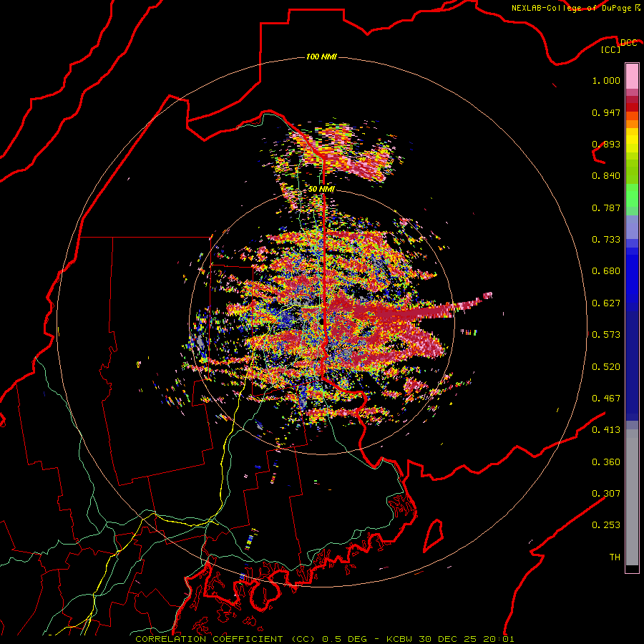Screen dimensions: 644x644
Task: Select the 0.680 scale value
Action: pos(606,271)
